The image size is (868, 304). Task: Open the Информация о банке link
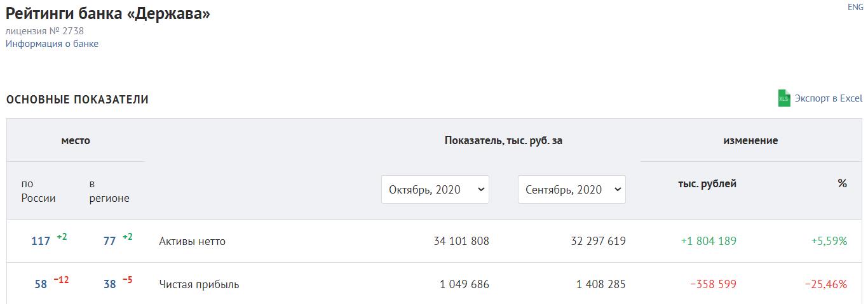tap(52, 44)
